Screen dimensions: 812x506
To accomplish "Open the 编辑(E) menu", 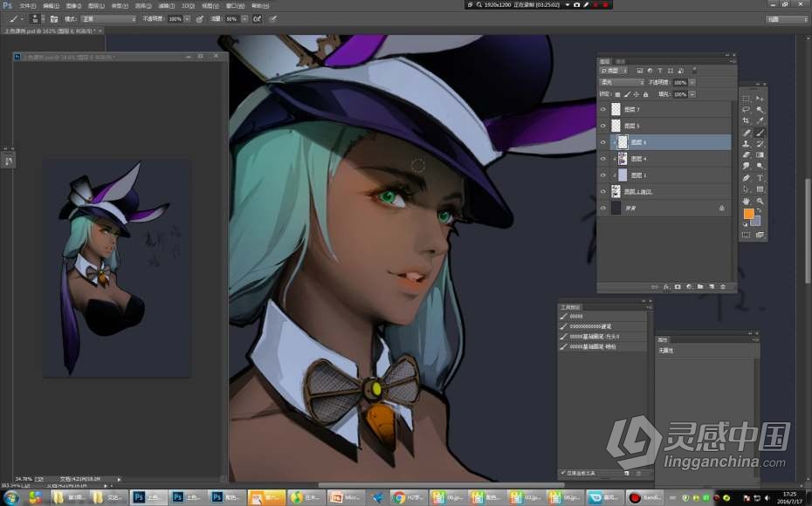I will 51,6.
